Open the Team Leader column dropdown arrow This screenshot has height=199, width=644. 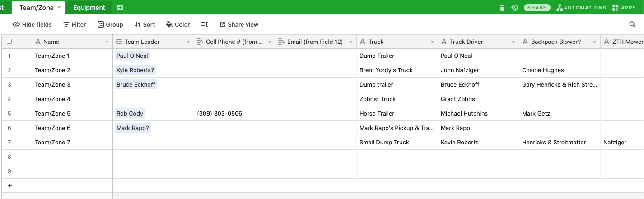tap(188, 42)
